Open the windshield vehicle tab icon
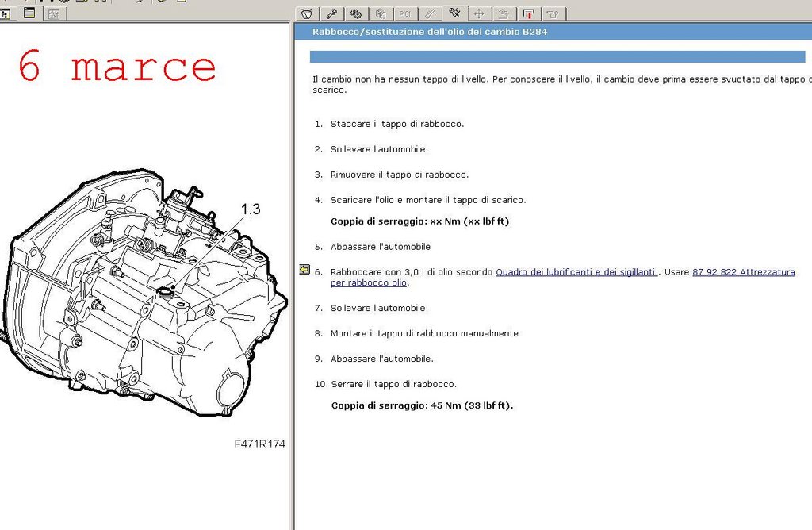This screenshot has width=812, height=530. pyautogui.click(x=307, y=14)
